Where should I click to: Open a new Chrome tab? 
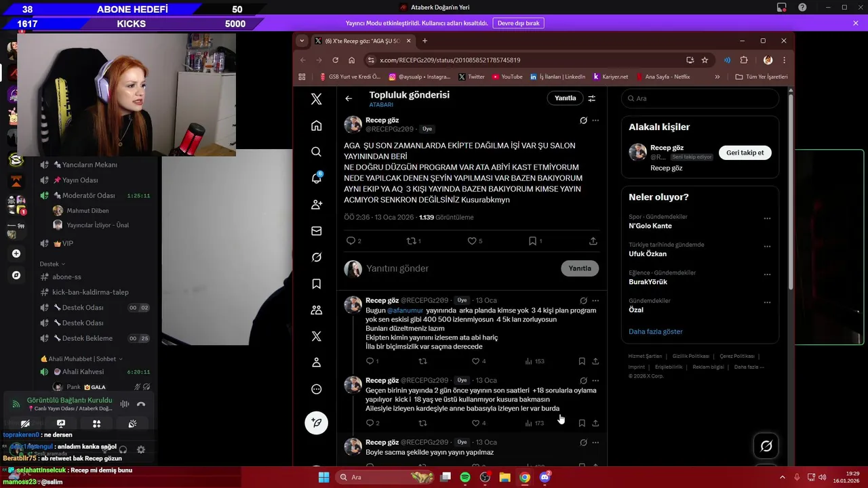coord(425,41)
